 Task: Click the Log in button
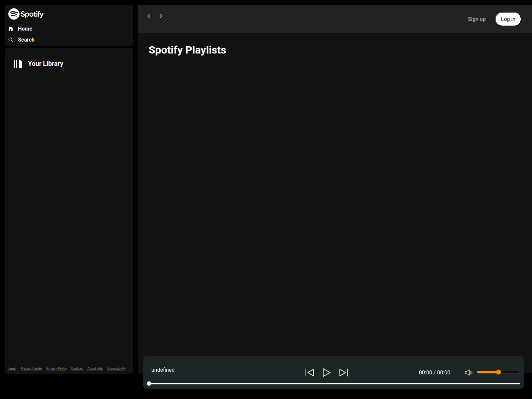[508, 19]
